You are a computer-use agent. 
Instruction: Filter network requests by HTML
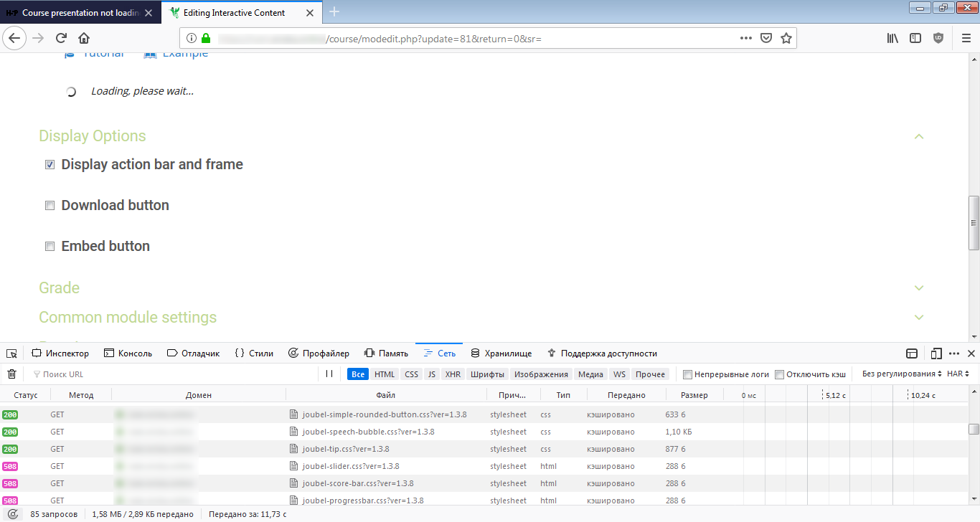pyautogui.click(x=385, y=374)
